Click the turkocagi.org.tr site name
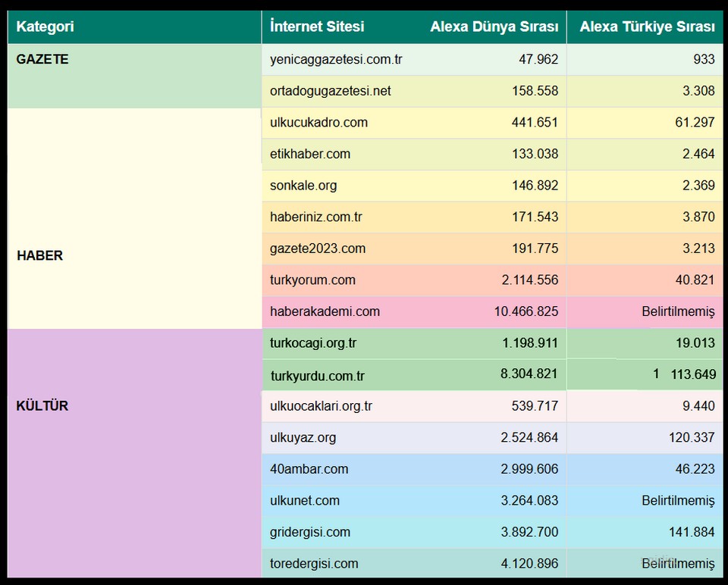 pos(313,343)
